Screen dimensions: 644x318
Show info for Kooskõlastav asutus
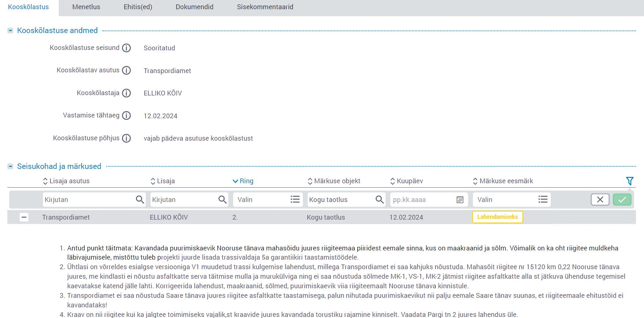pos(126,71)
